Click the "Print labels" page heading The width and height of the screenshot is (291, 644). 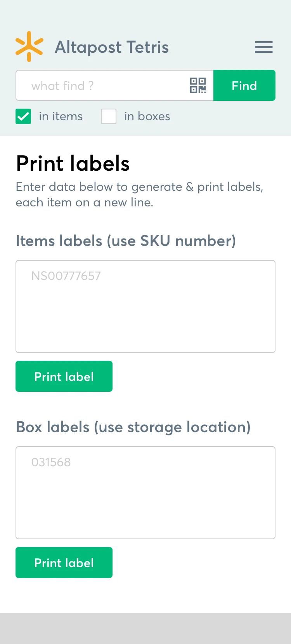pyautogui.click(x=73, y=163)
